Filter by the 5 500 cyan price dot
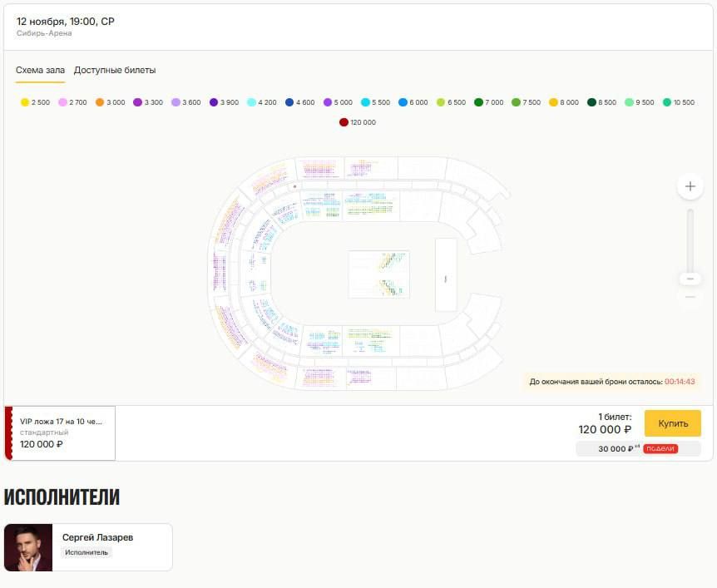This screenshot has width=717, height=588. [x=365, y=102]
